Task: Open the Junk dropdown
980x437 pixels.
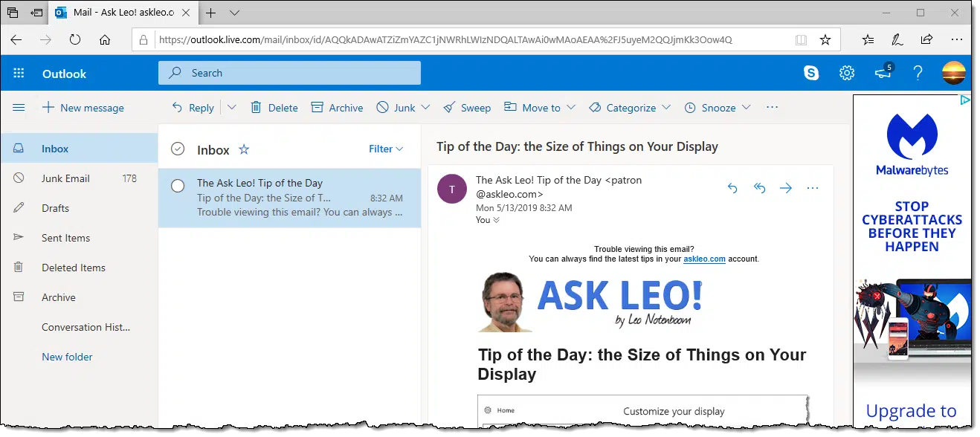Action: tap(425, 108)
